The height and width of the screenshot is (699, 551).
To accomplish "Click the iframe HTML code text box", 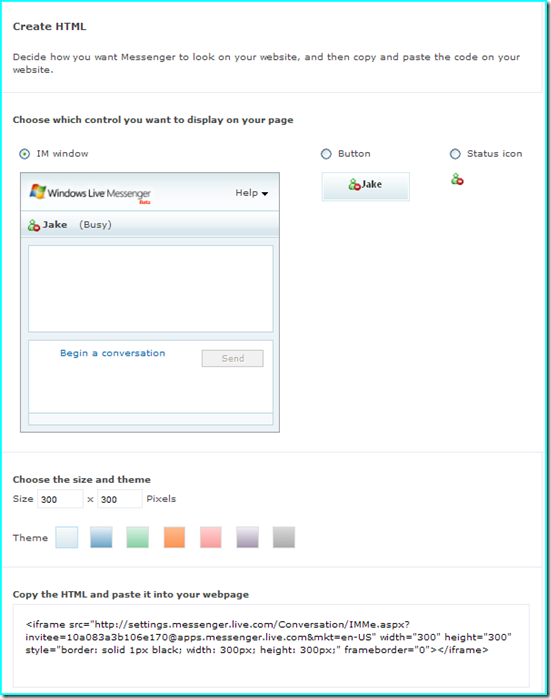I will [x=271, y=646].
